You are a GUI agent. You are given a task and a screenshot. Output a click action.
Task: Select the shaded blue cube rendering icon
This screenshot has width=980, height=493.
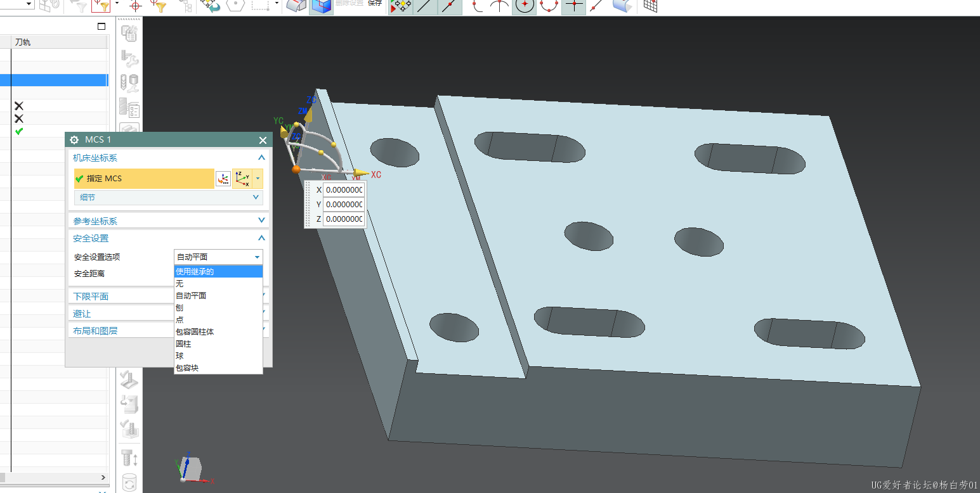(x=321, y=6)
